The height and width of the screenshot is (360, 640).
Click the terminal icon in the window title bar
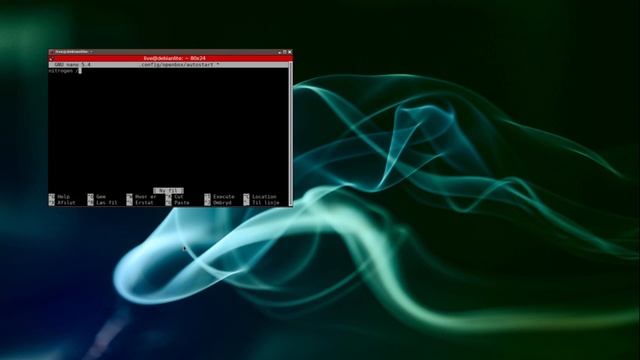(x=51, y=52)
